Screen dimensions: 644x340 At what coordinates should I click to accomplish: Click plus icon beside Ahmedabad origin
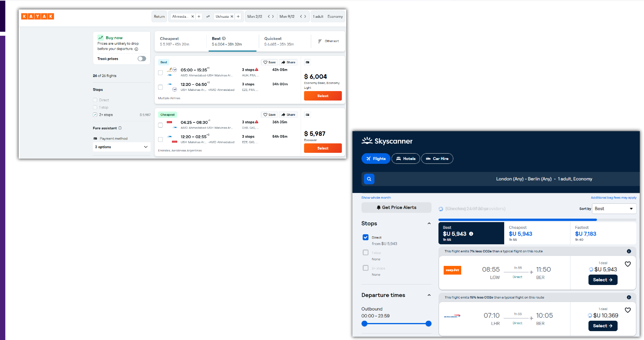pos(199,17)
